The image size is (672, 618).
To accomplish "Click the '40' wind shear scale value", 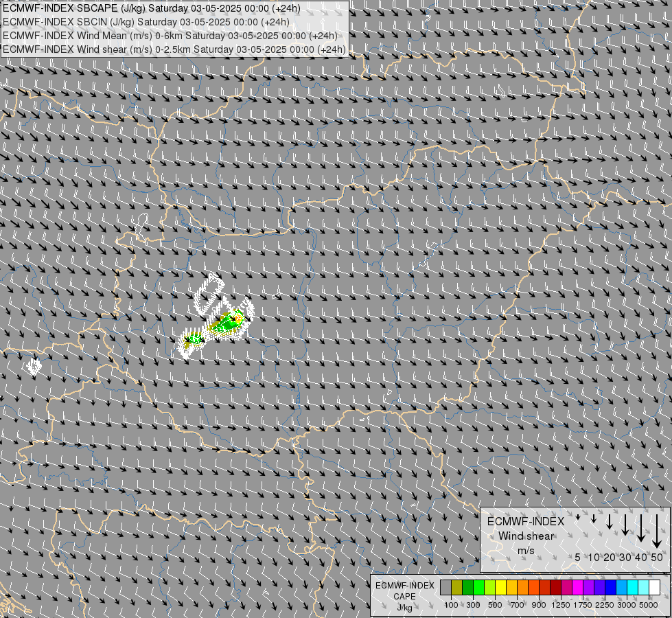I will point(641,557).
